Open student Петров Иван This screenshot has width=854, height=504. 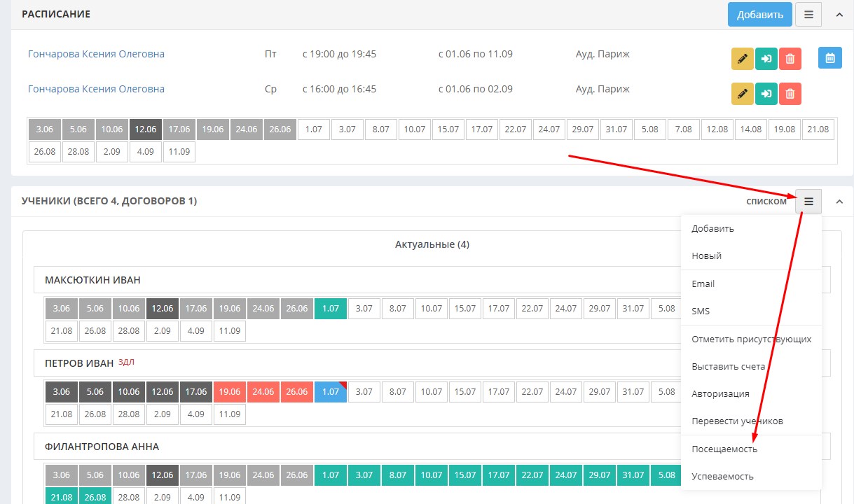click(79, 363)
